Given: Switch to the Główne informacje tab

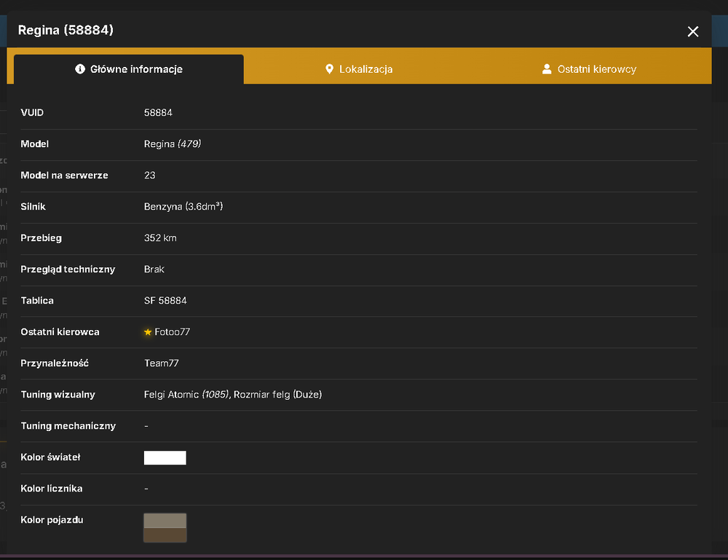Looking at the screenshot, I should [129, 69].
